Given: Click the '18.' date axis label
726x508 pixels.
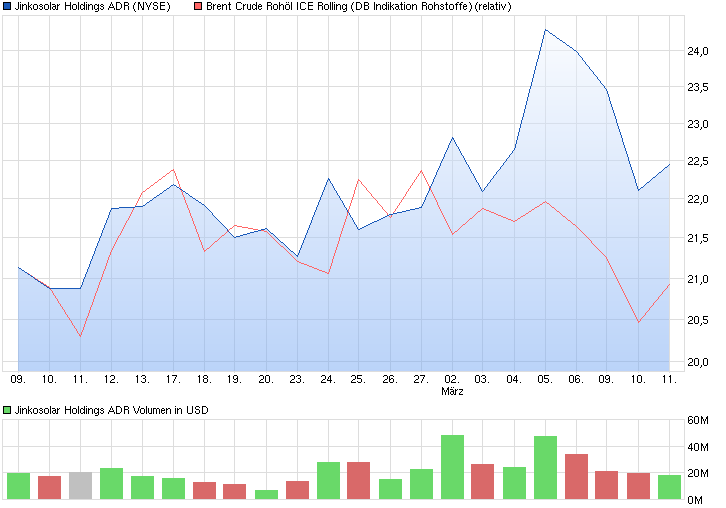Looking at the screenshot, I should [x=204, y=379].
